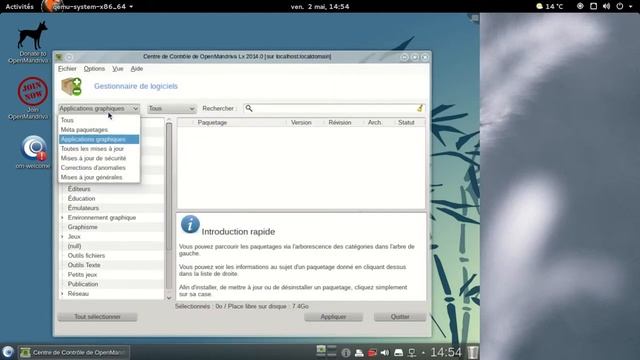Close the Applications graphiques combo box
640x360 pixels.
pos(99,109)
